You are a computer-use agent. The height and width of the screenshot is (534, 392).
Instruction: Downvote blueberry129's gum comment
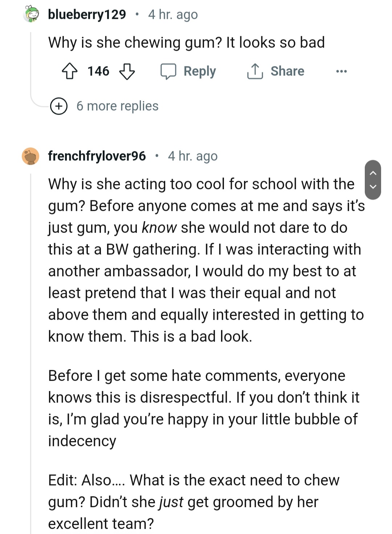click(x=127, y=71)
